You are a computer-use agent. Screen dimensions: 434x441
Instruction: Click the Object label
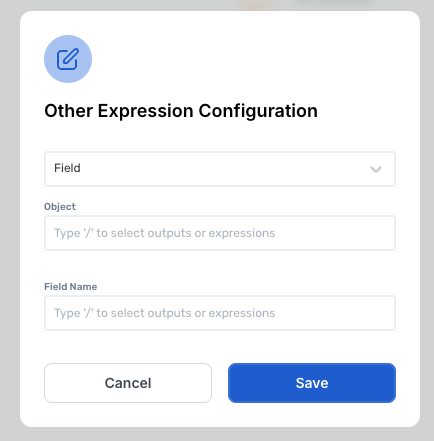click(60, 207)
